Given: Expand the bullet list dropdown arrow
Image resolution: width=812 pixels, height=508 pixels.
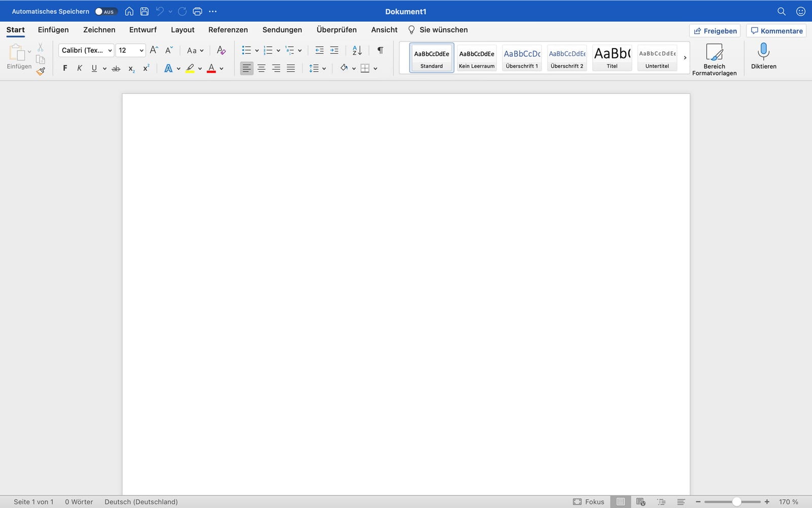Looking at the screenshot, I should pyautogui.click(x=257, y=50).
